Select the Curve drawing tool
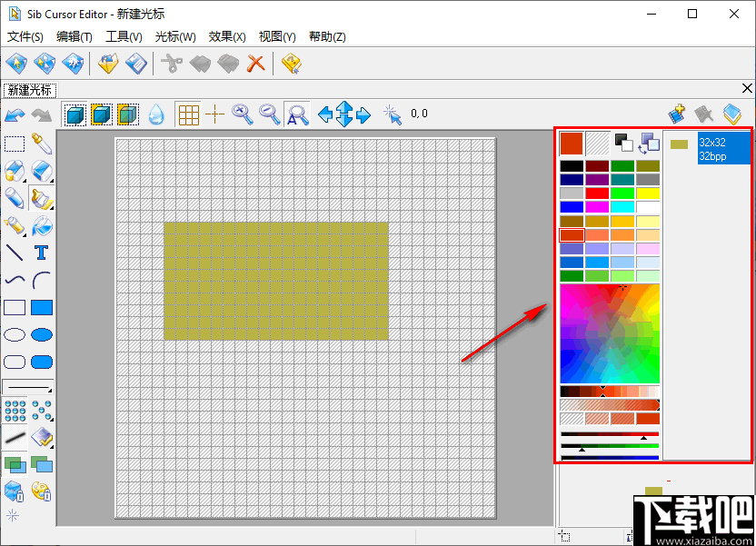Image resolution: width=756 pixels, height=546 pixels. click(14, 280)
